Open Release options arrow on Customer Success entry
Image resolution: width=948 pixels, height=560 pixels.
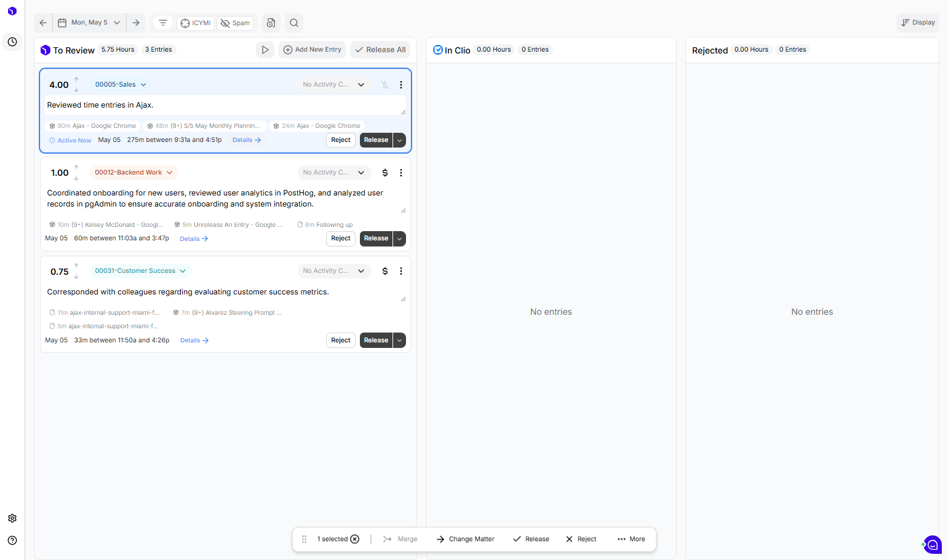pos(400,341)
